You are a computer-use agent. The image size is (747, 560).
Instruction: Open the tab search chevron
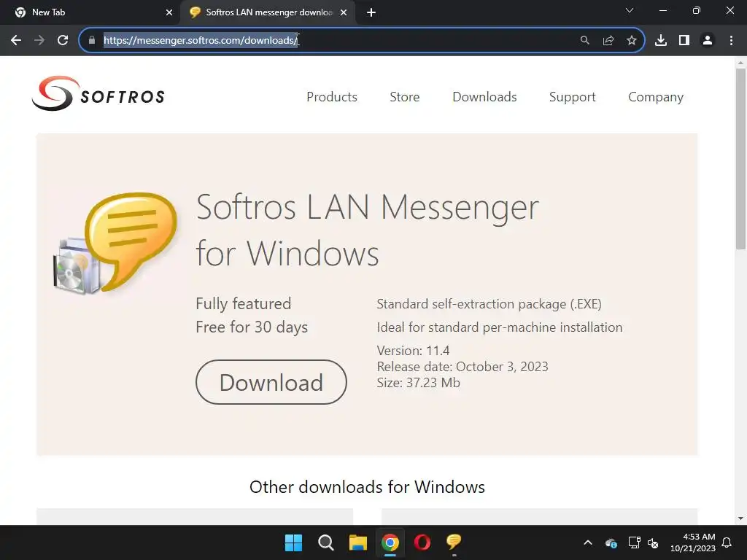(x=630, y=10)
